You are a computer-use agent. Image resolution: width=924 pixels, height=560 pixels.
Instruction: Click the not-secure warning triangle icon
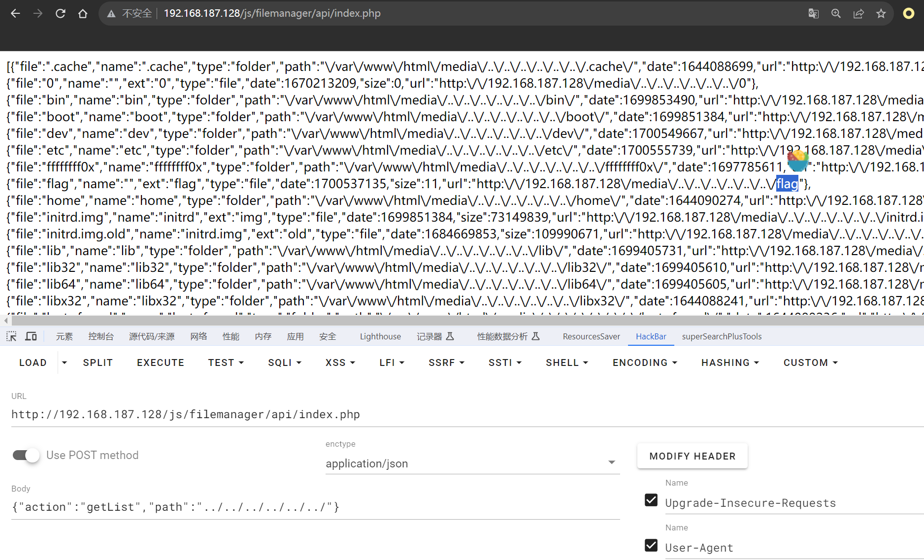(111, 14)
